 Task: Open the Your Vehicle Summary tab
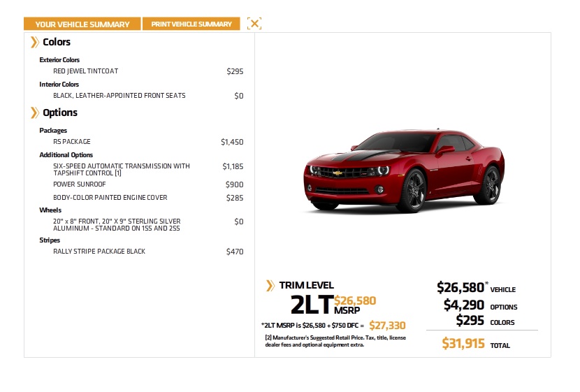pyautogui.click(x=82, y=24)
